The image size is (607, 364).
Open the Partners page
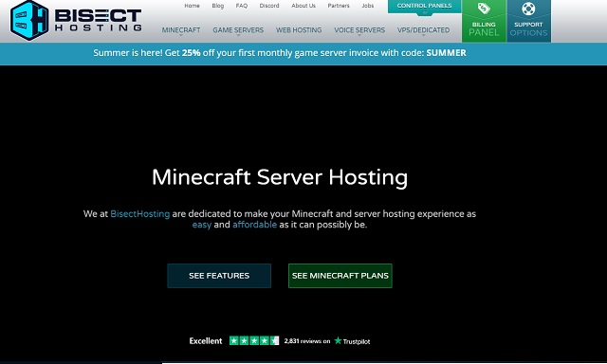click(x=339, y=6)
